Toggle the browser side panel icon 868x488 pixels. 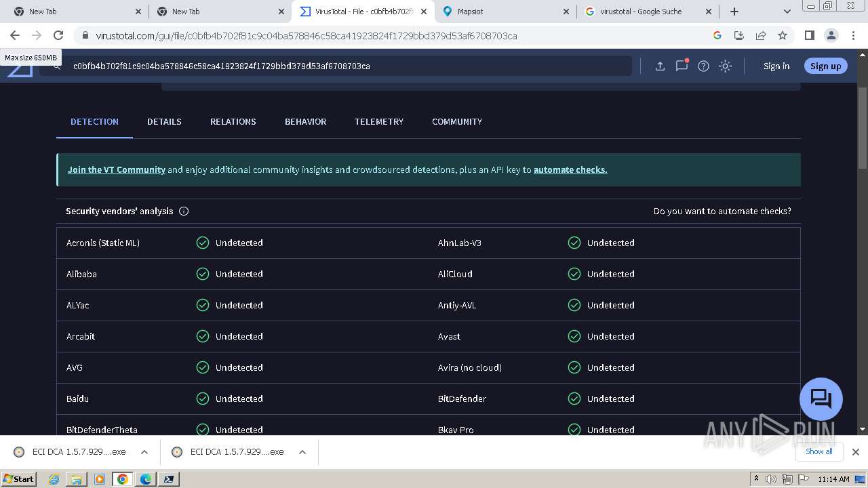pyautogui.click(x=809, y=35)
